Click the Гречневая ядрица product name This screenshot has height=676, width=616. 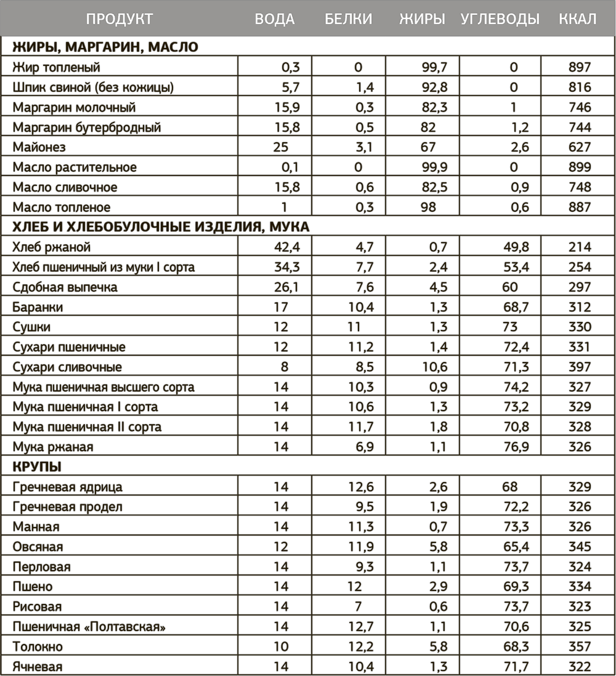[x=67, y=487]
